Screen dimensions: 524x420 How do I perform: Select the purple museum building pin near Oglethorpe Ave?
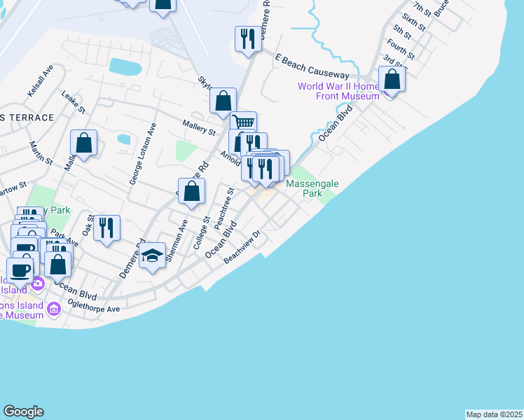pyautogui.click(x=54, y=307)
